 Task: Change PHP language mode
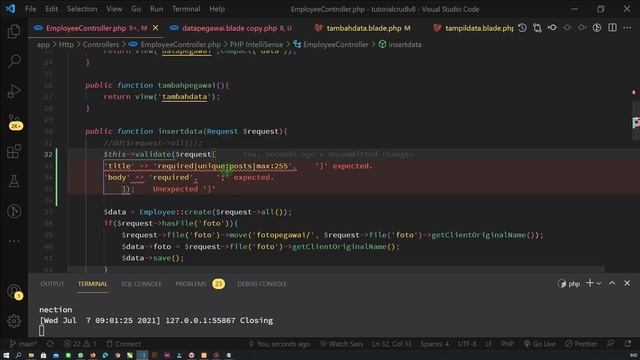point(507,344)
